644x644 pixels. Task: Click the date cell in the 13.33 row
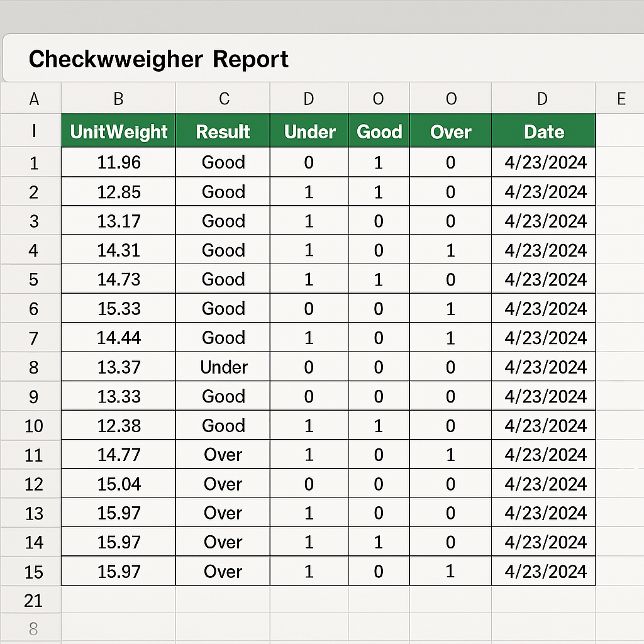543,396
